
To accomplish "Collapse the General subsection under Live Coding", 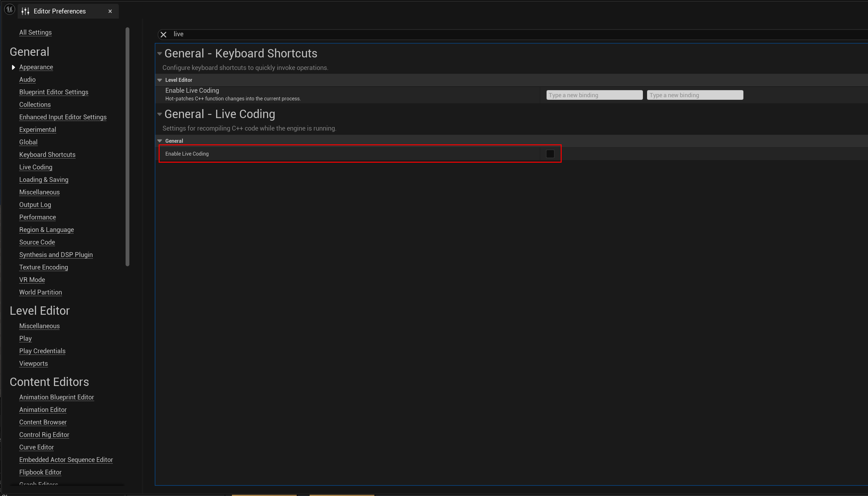I will 160,141.
